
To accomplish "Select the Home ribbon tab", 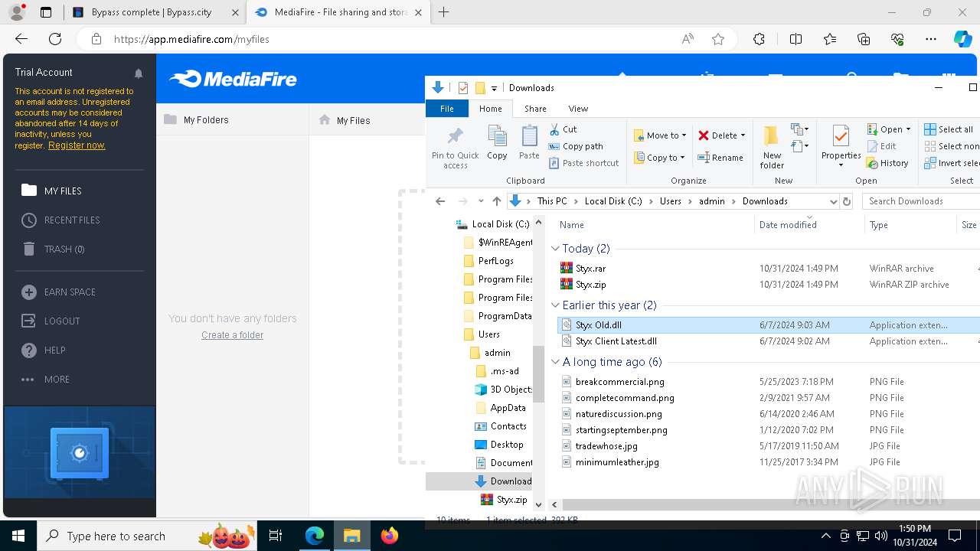I will pos(491,109).
